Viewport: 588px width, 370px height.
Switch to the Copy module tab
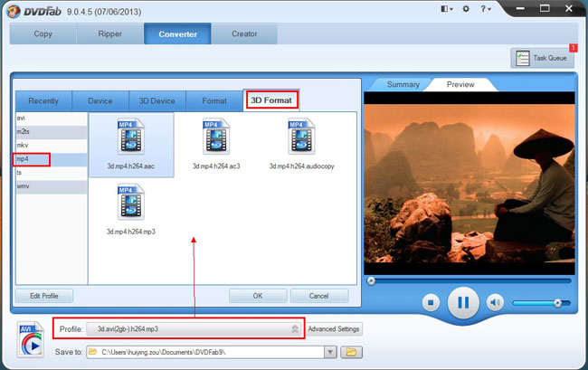coord(43,33)
